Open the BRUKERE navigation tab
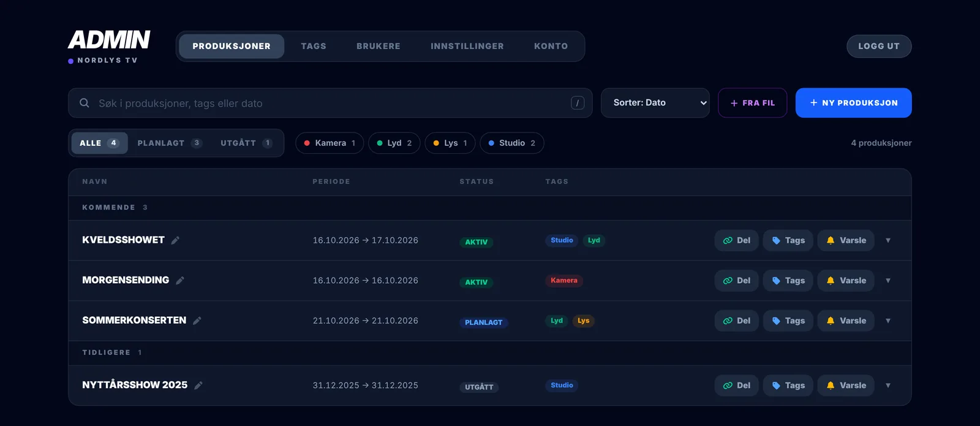 point(379,47)
